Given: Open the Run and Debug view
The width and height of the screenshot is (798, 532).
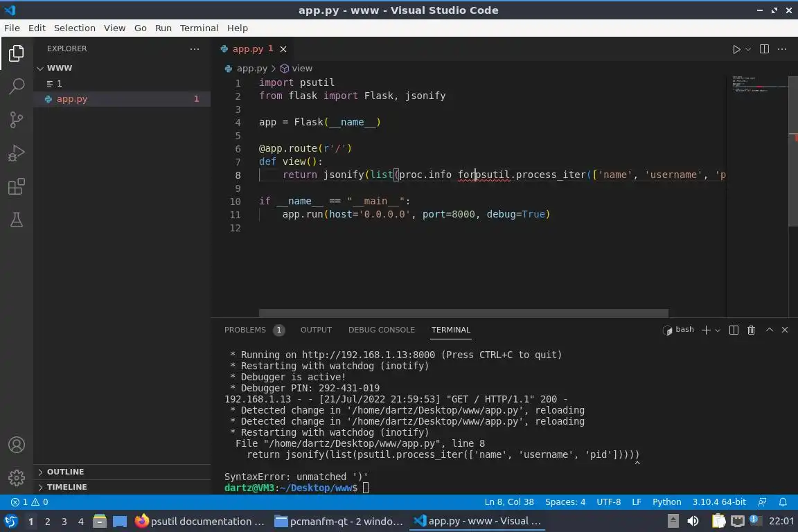Looking at the screenshot, I should pos(17,153).
